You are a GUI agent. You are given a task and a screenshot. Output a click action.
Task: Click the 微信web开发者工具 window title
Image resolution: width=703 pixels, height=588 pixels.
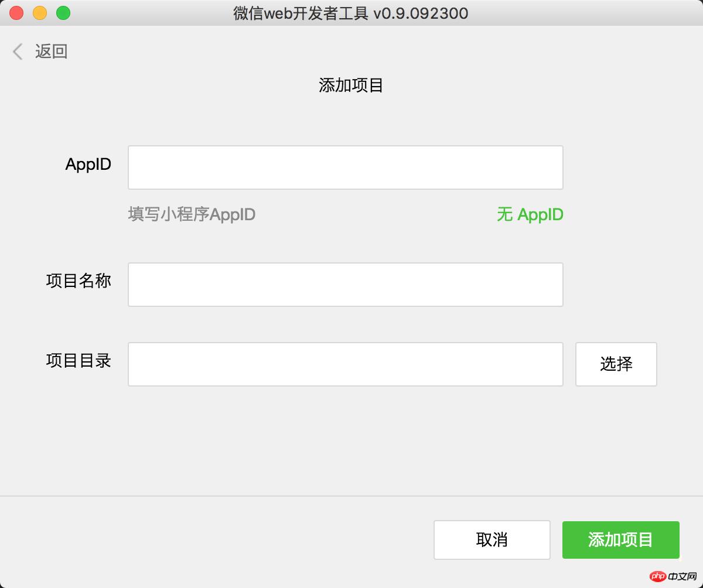[350, 13]
